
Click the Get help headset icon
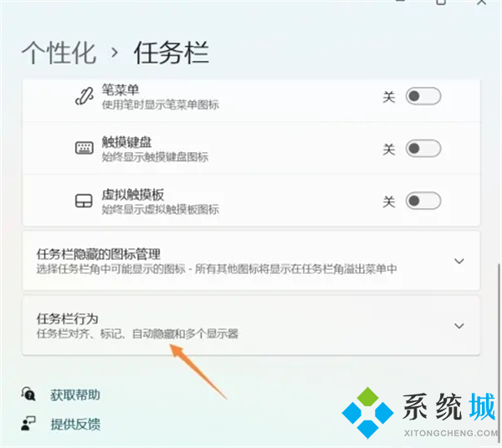tap(28, 394)
